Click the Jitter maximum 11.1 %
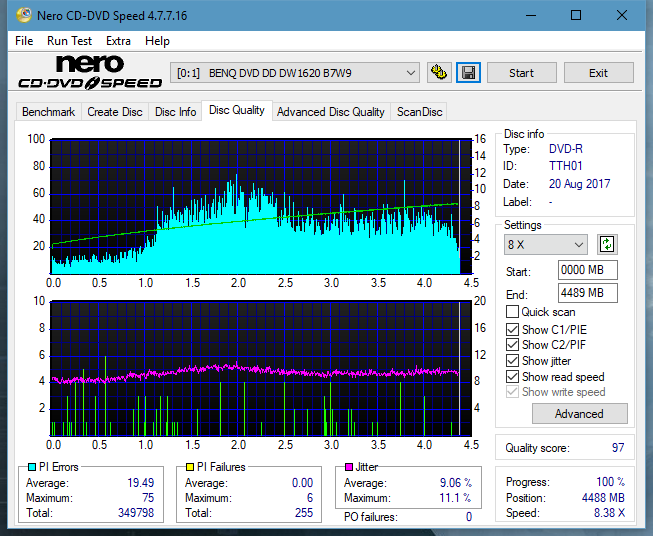The image size is (653, 536). pos(456,498)
